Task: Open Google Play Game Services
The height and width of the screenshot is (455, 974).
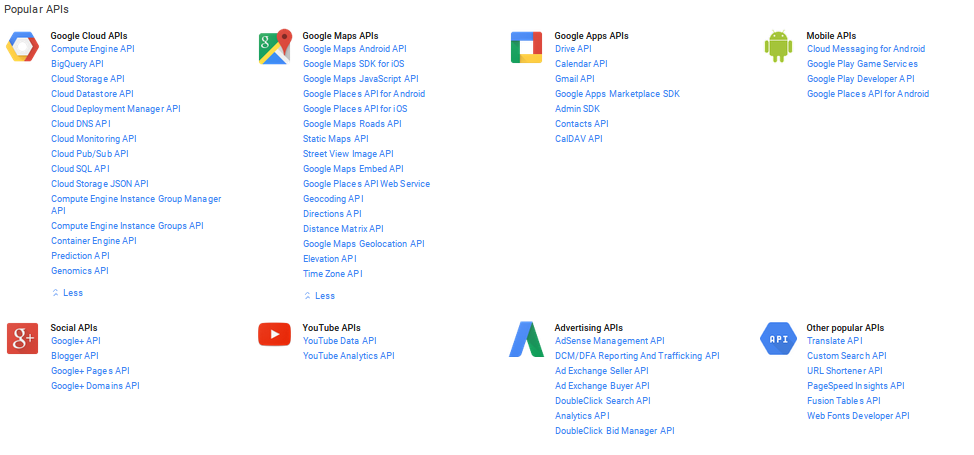Action: tap(862, 63)
